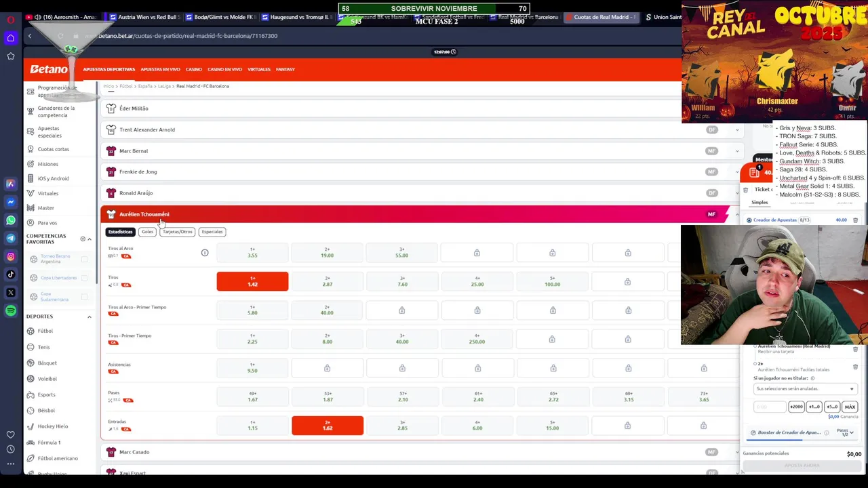The height and width of the screenshot is (488, 868).
Task: Deselect the Entradas 2+ odds 1.62
Action: click(328, 426)
